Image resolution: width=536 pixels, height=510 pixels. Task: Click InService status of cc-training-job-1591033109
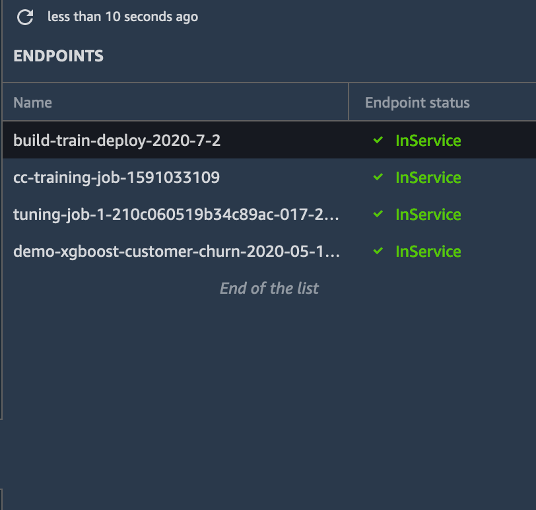(x=428, y=177)
